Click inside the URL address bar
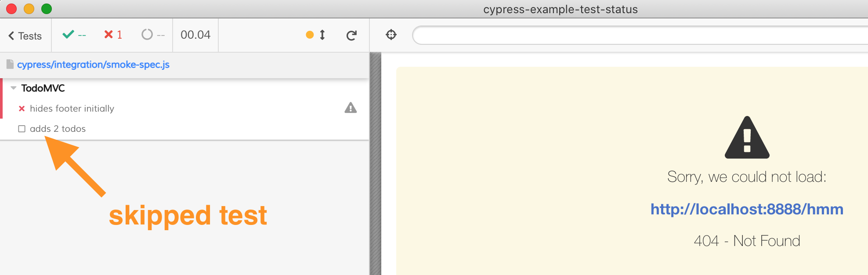 click(637, 35)
